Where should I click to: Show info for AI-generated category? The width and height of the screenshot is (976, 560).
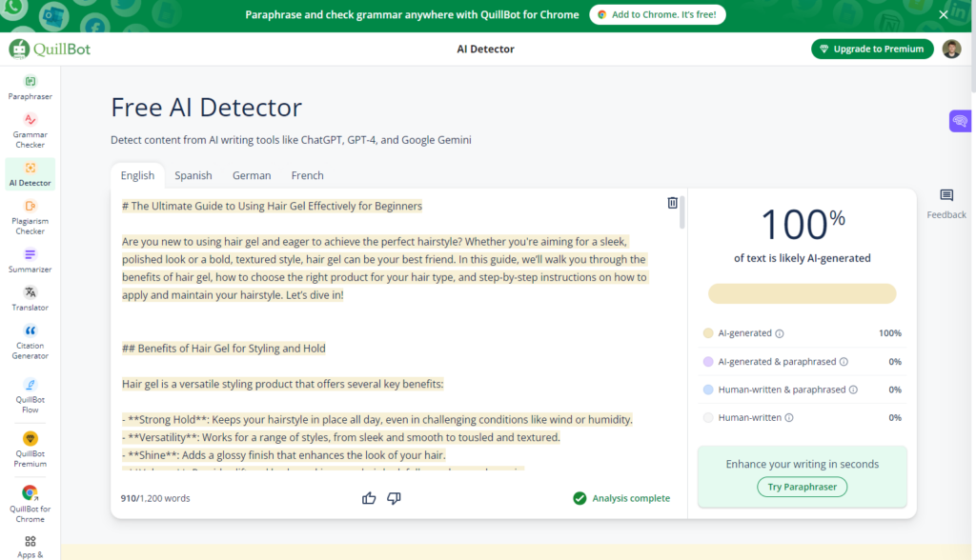780,333
